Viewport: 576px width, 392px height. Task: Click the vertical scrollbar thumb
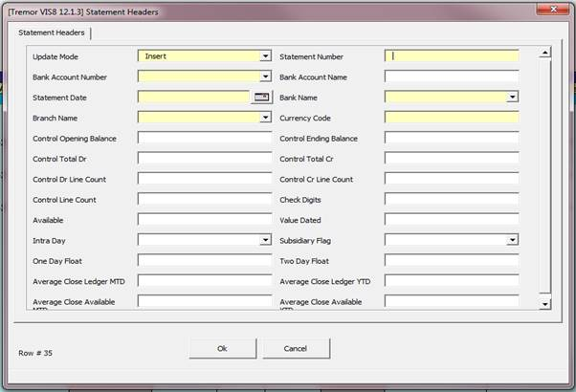pyautogui.click(x=544, y=176)
